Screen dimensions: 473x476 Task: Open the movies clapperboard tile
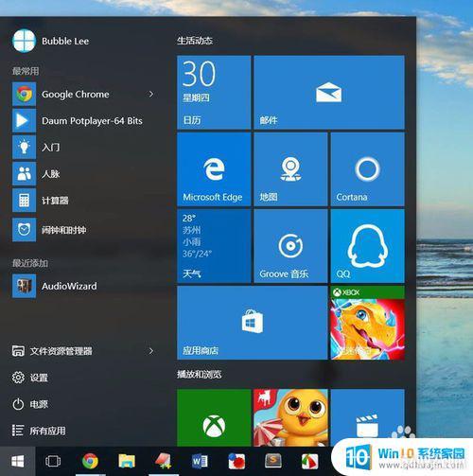367,414
